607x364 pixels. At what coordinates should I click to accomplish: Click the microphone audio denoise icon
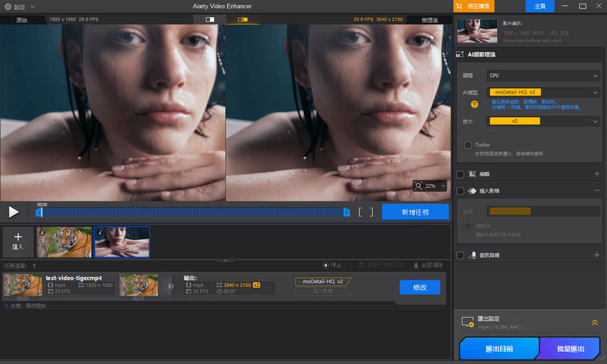472,256
